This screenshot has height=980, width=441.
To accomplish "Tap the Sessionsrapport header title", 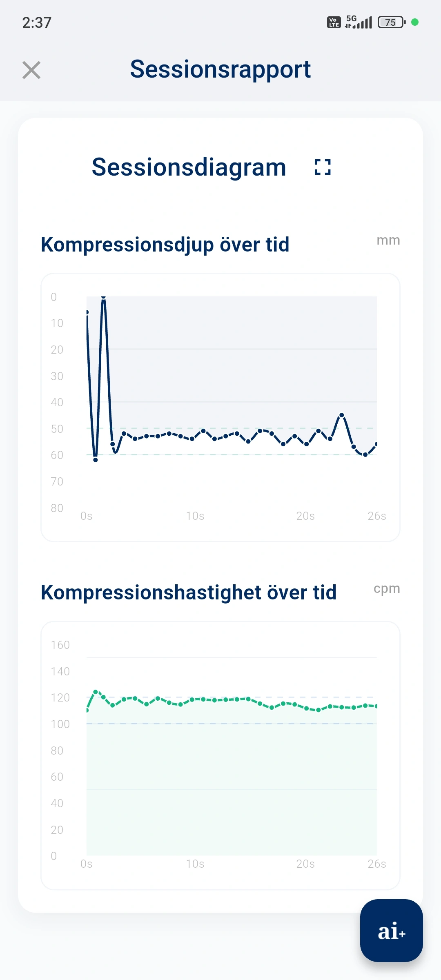I will tap(220, 69).
